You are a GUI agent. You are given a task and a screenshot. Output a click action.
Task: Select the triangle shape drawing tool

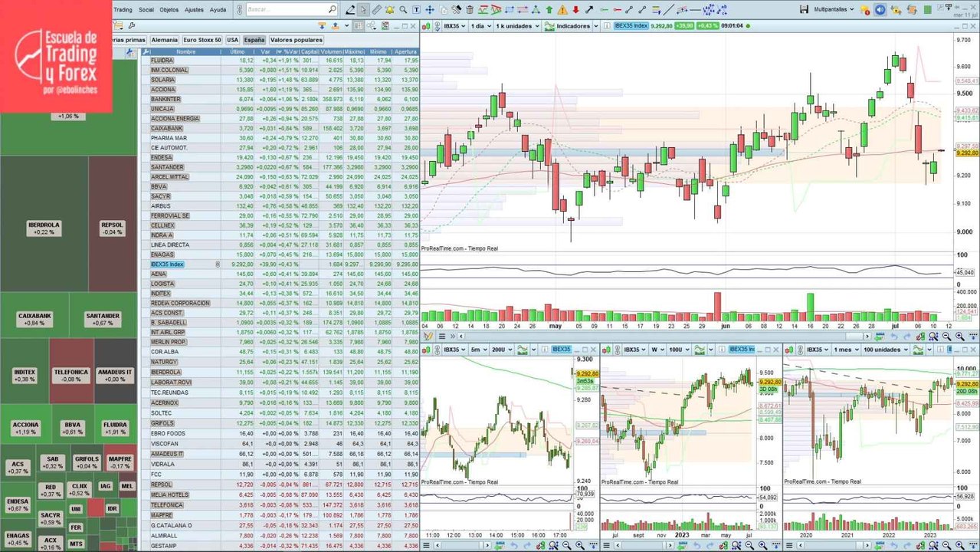coord(536,10)
